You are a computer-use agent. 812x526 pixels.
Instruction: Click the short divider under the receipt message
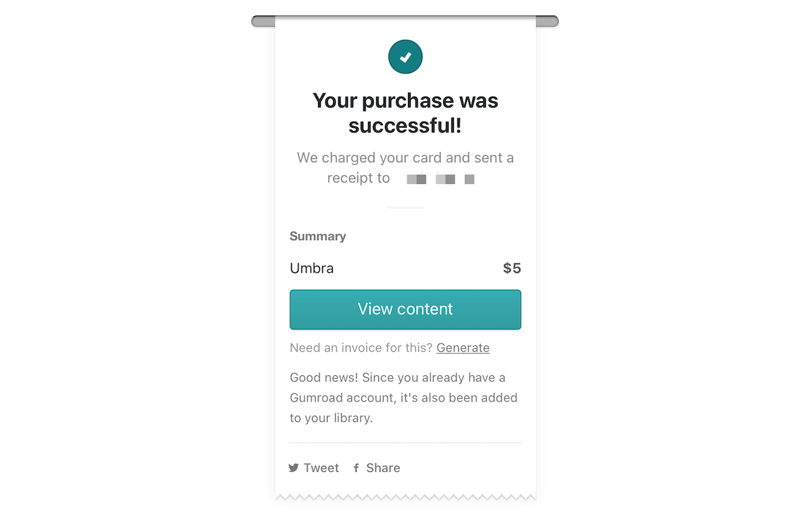(405, 208)
